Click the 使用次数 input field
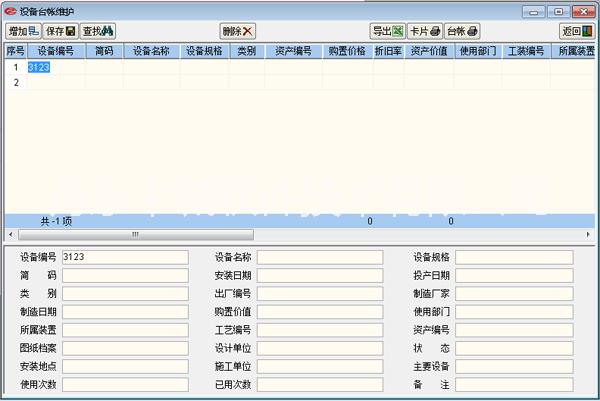This screenshot has width=600, height=401. coord(126,385)
